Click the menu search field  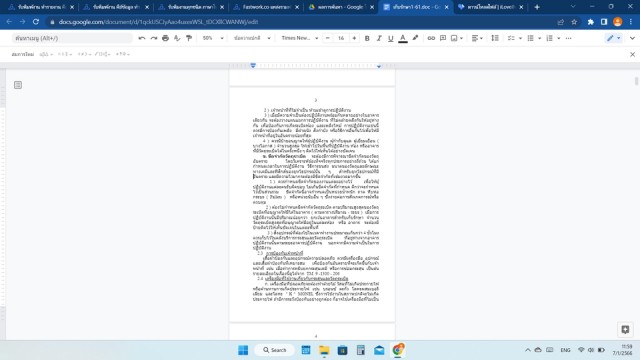click(x=72, y=38)
